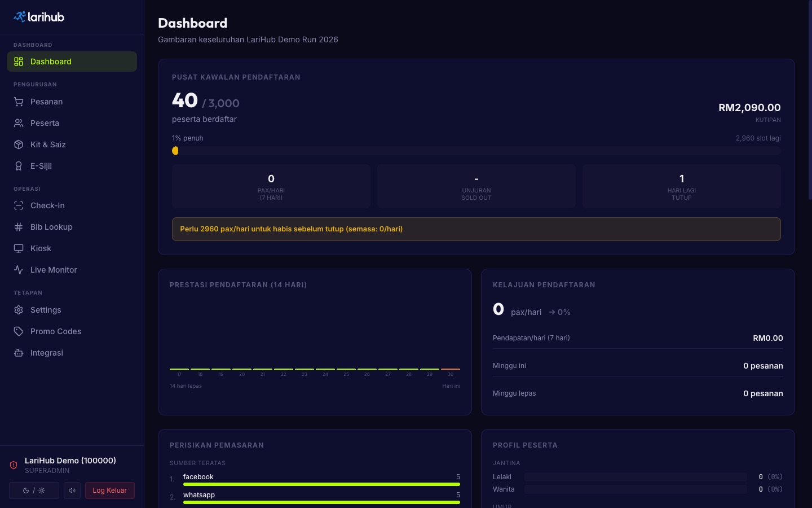The width and height of the screenshot is (812, 508).
Task: Click the day 24 chart bar
Action: point(325,369)
